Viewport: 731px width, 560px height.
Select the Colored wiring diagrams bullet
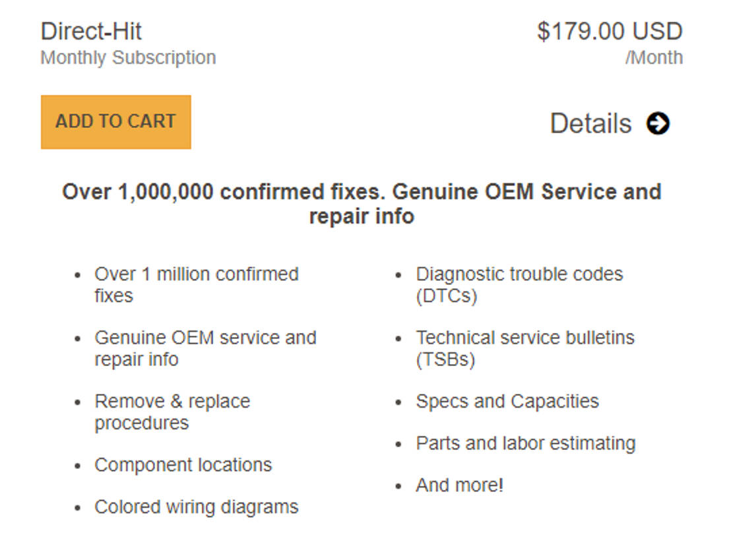(196, 507)
